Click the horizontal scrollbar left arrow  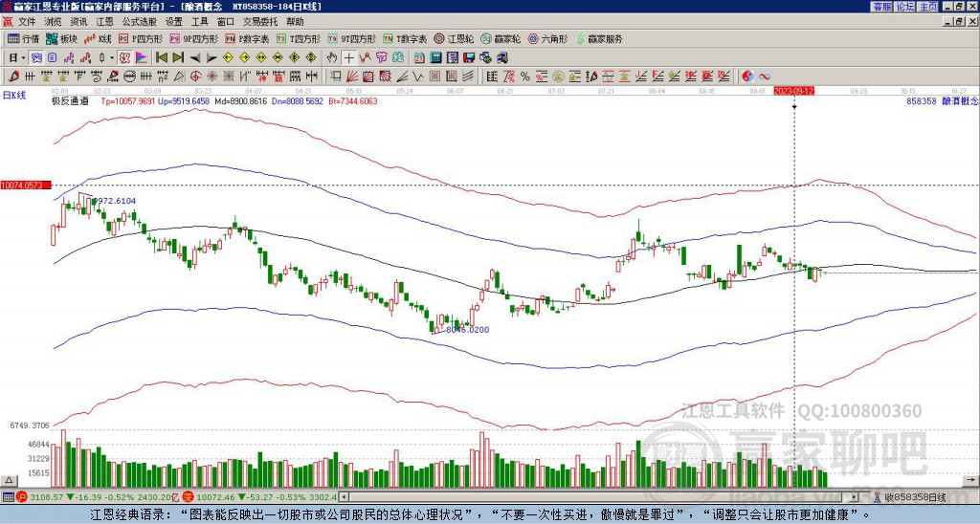(345, 497)
